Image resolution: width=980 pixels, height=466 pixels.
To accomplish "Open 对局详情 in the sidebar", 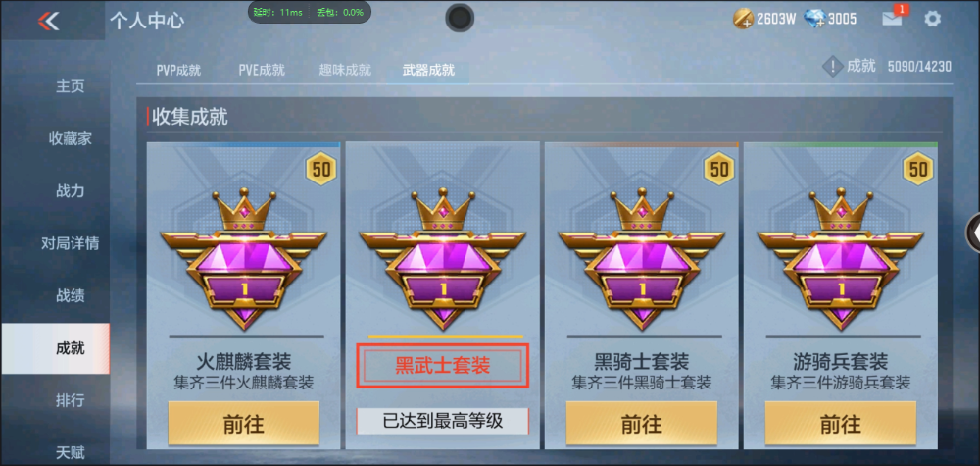I will pyautogui.click(x=70, y=243).
